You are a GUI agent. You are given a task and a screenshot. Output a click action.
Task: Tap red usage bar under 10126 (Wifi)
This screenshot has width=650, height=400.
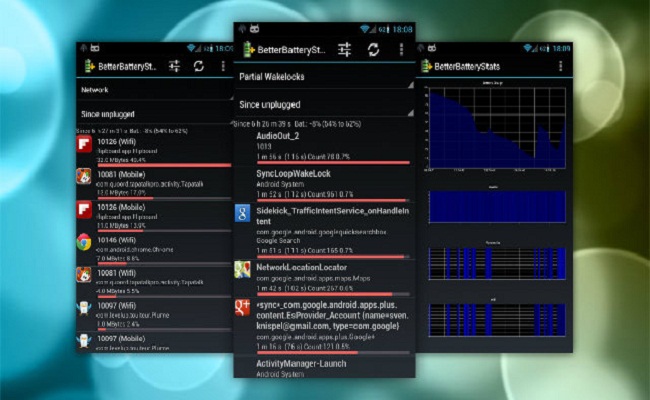[x=164, y=165]
